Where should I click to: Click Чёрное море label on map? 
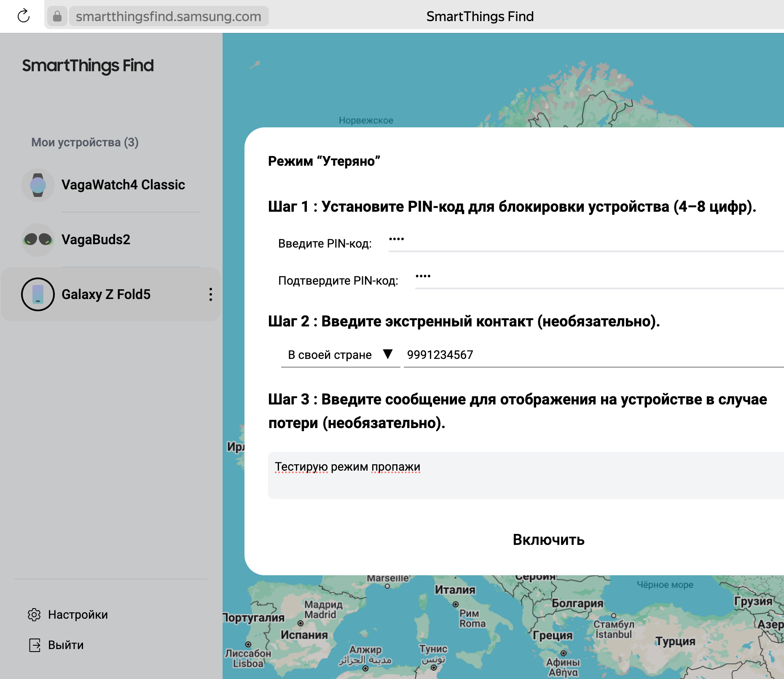click(665, 585)
